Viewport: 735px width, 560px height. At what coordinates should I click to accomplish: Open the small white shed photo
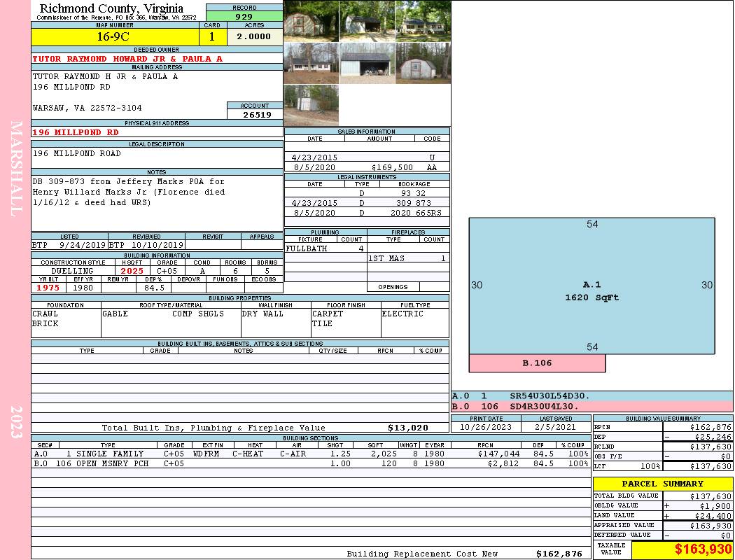click(311, 105)
